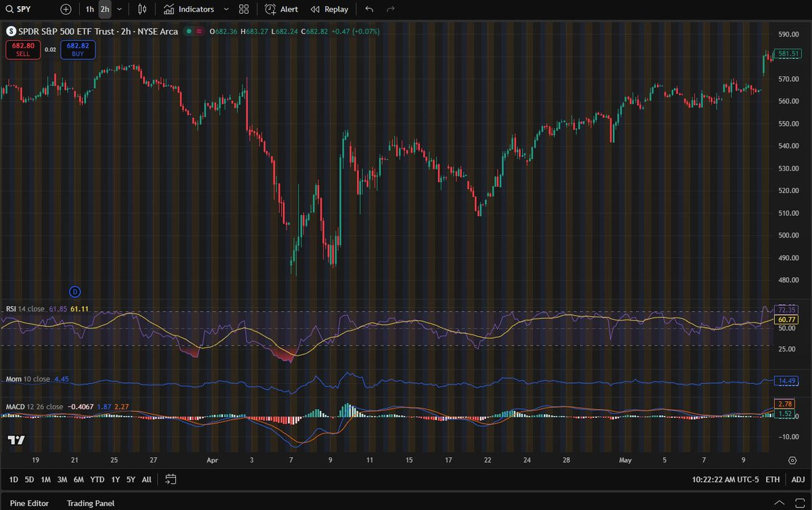Expand indicator favorites dropdown arrow
Viewport: 812px width, 510px height.
(x=226, y=9)
